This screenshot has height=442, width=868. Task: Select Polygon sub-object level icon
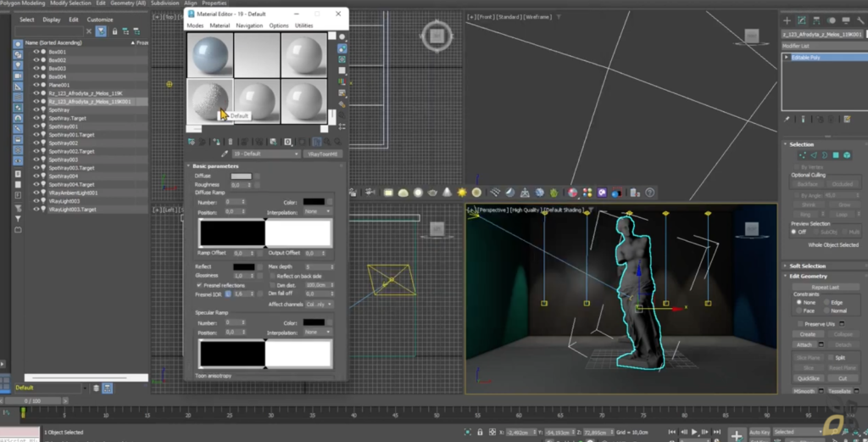tap(836, 155)
